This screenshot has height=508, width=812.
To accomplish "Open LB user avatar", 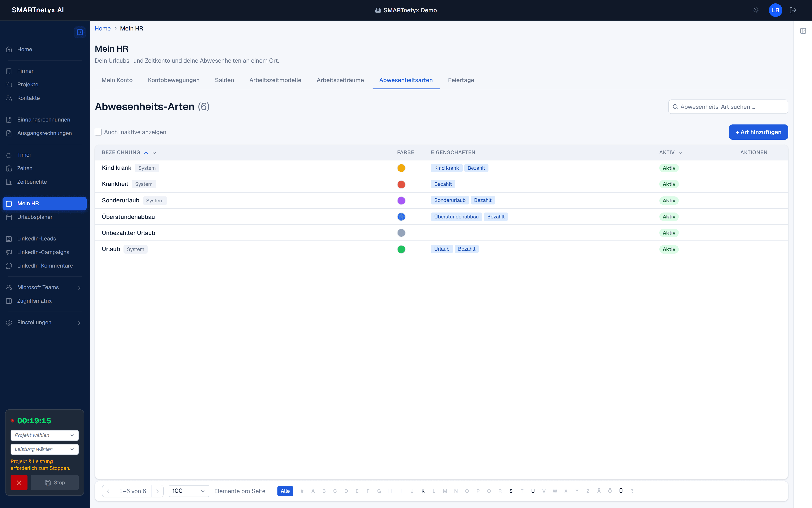I will click(775, 10).
